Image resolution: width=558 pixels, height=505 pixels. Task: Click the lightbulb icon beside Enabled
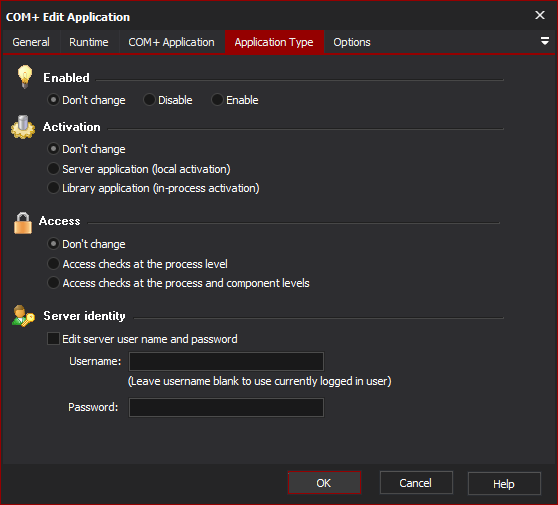point(25,76)
